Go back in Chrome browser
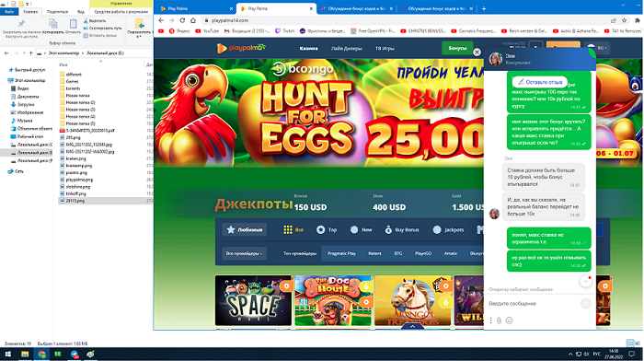This screenshot has width=644, height=361. pyautogui.click(x=161, y=20)
